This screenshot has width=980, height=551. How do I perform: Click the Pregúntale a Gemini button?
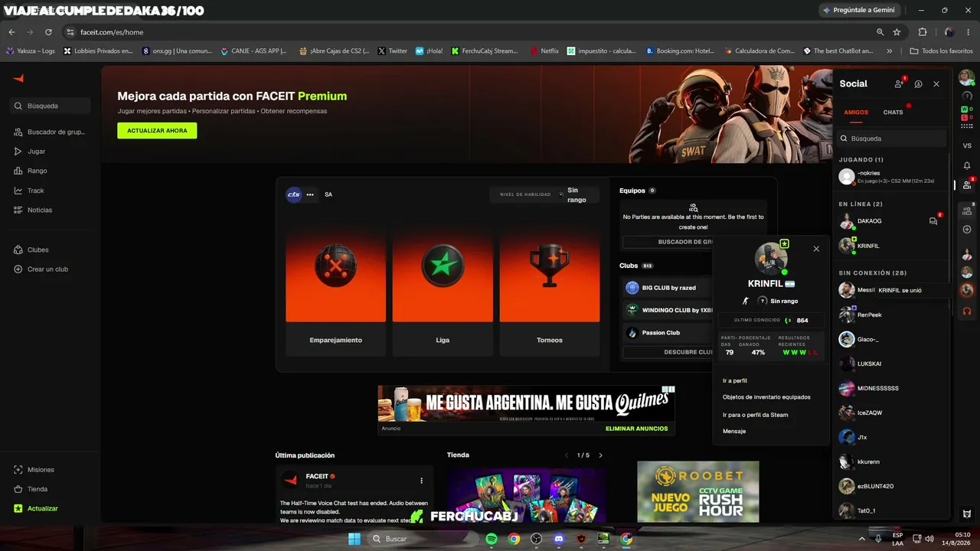click(859, 10)
